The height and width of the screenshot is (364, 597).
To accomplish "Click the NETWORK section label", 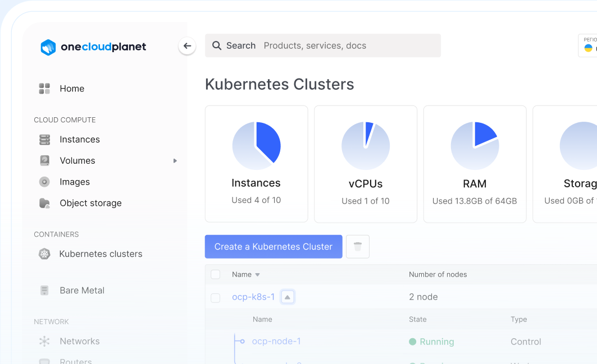I will coord(52,322).
